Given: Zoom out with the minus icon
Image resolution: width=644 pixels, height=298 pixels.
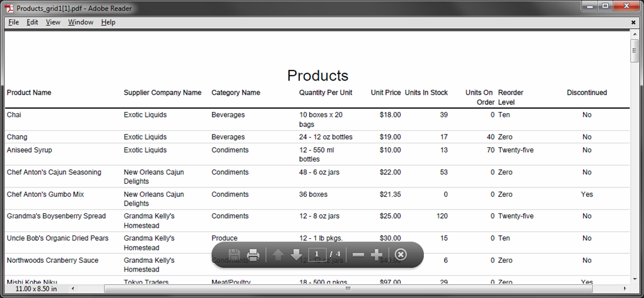Looking at the screenshot, I should pos(358,255).
